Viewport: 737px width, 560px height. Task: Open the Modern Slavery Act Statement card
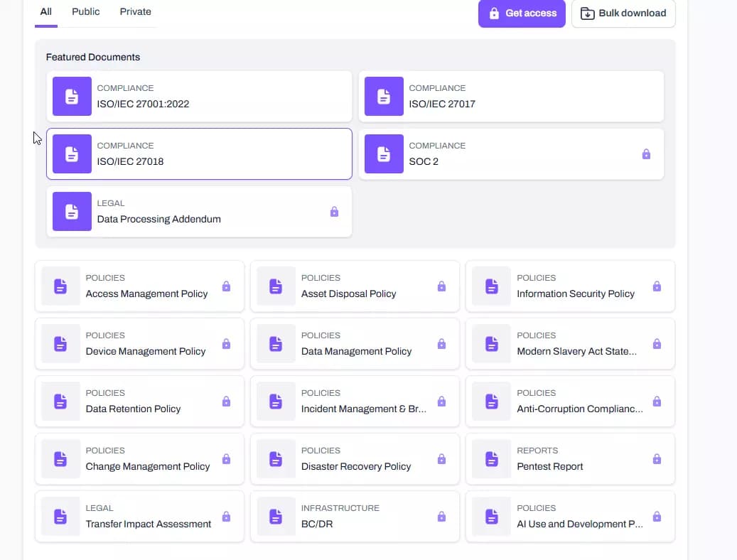tap(570, 344)
